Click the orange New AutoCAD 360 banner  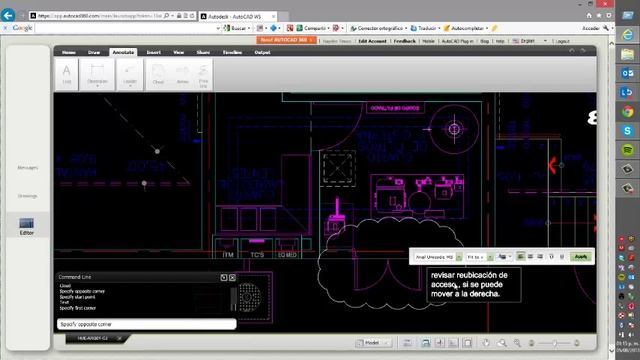(x=287, y=40)
